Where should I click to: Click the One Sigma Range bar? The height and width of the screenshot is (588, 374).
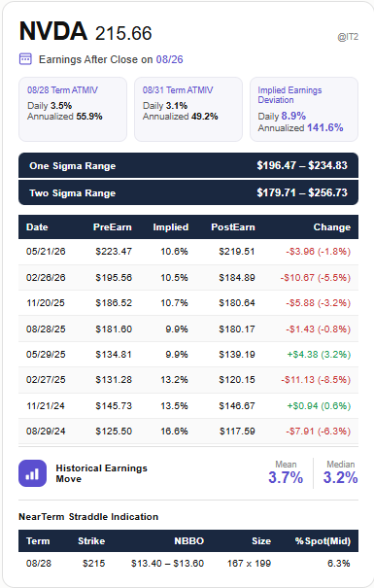pos(188,165)
